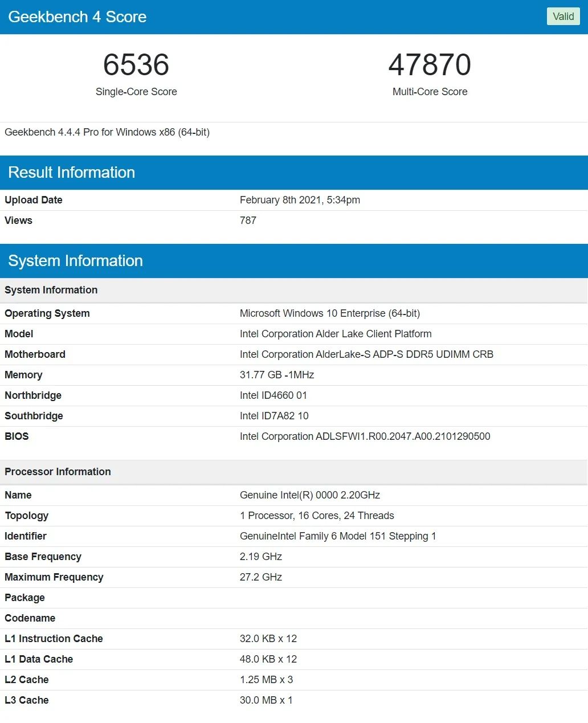Click the Geekbench 4 Score header
Viewport: 588px width, 723px height.
(77, 17)
